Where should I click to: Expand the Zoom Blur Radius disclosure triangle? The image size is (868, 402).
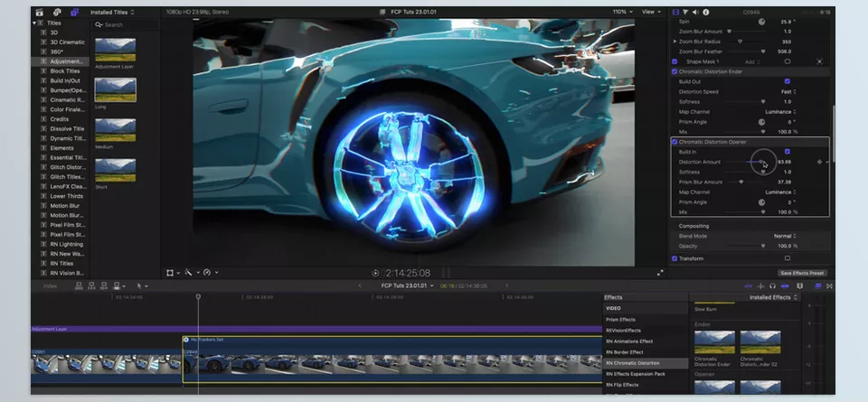[x=675, y=42]
